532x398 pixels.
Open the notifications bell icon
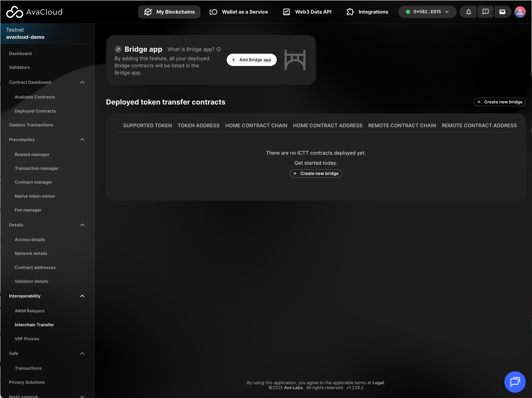click(x=468, y=12)
